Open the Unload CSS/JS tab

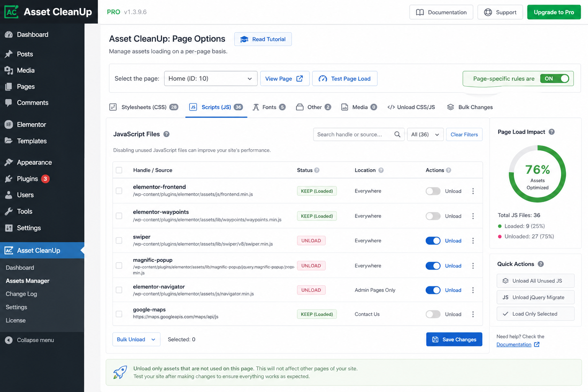point(411,107)
